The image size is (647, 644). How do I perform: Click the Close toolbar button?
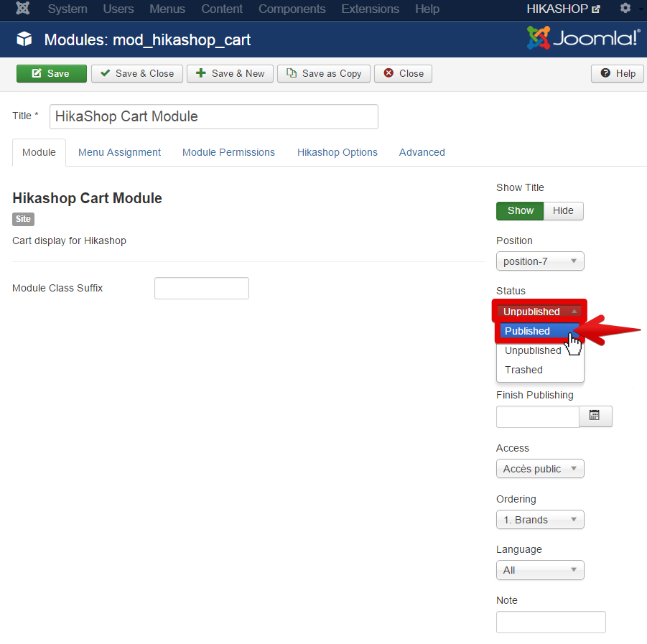pos(403,73)
